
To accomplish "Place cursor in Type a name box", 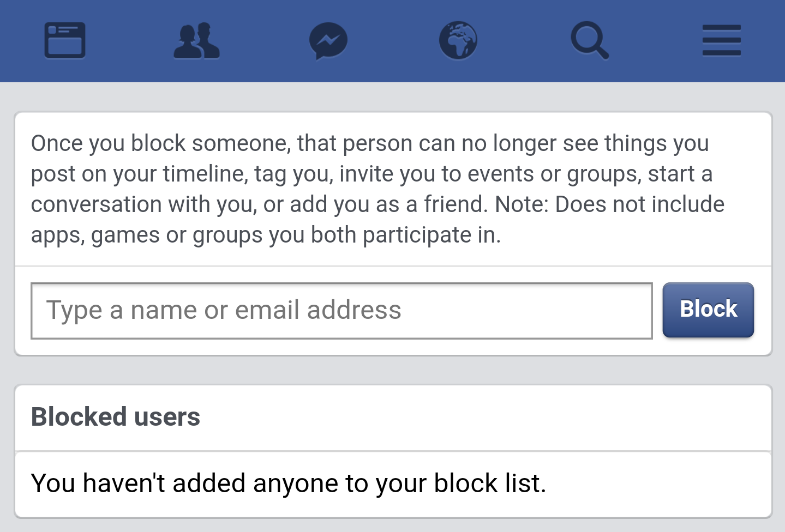I will 341,311.
